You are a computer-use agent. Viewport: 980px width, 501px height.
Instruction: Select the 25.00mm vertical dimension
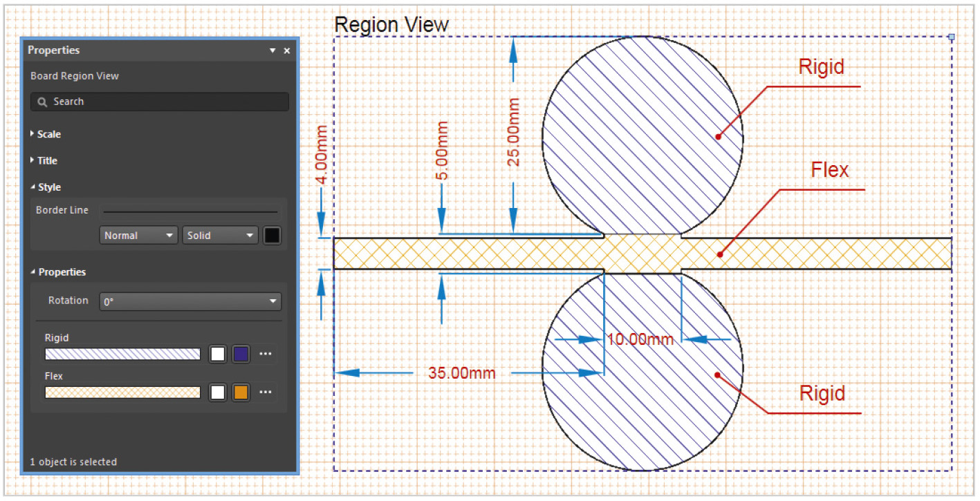514,132
